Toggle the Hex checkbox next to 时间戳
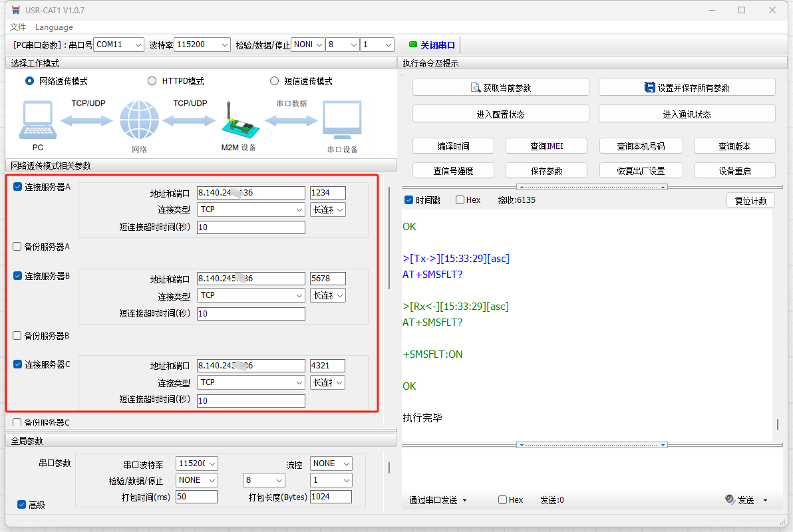This screenshot has height=532, width=793. click(460, 200)
